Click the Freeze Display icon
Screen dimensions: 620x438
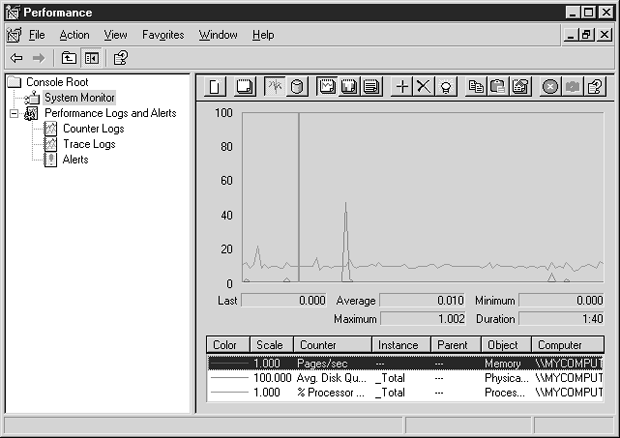pos(549,87)
